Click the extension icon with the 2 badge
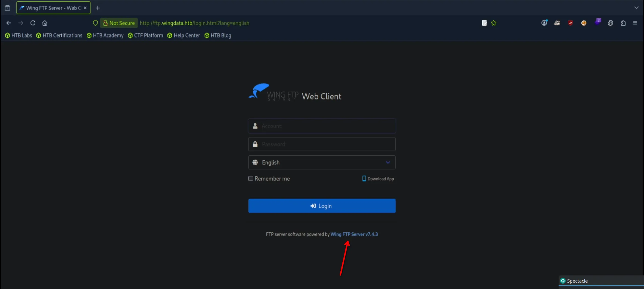Image resolution: width=644 pixels, height=289 pixels. tap(598, 22)
